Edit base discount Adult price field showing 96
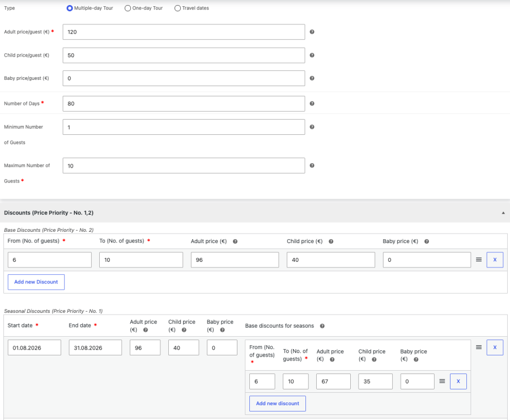 (235, 260)
